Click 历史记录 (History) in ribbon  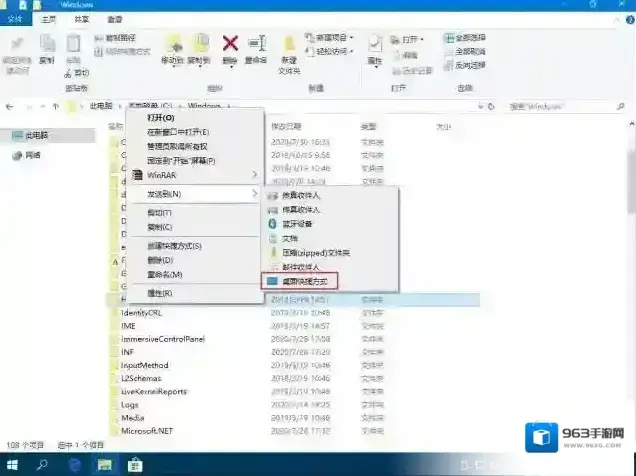[412, 71]
